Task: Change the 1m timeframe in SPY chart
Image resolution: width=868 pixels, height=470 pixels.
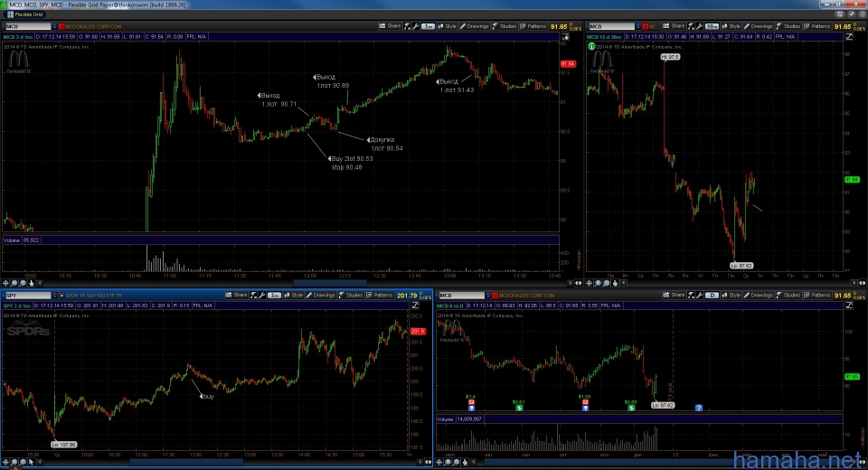Action: (275, 295)
